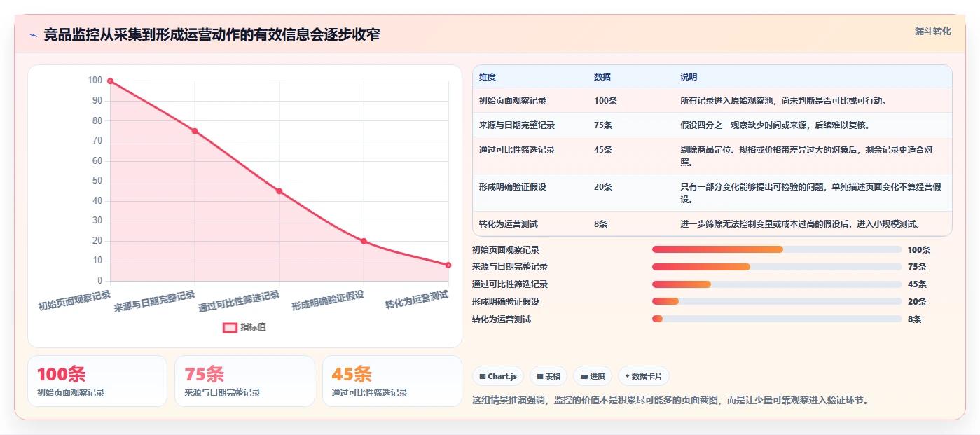980x435 pixels.
Task: Click the 转化为运营测试 progress bar
Action: 777,319
